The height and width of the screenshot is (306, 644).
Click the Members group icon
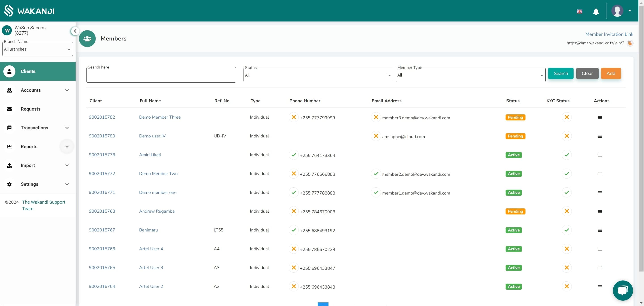(x=87, y=39)
